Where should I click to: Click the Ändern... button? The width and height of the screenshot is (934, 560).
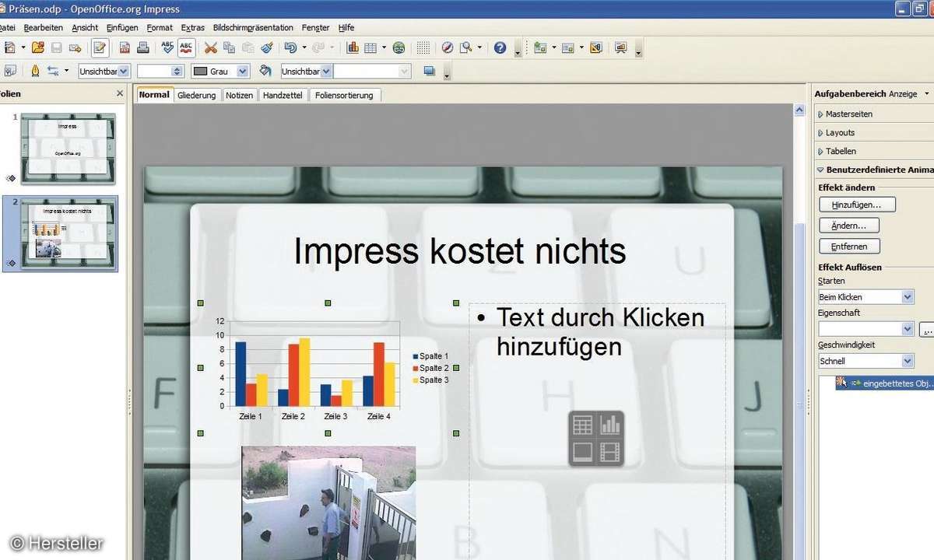pos(849,226)
